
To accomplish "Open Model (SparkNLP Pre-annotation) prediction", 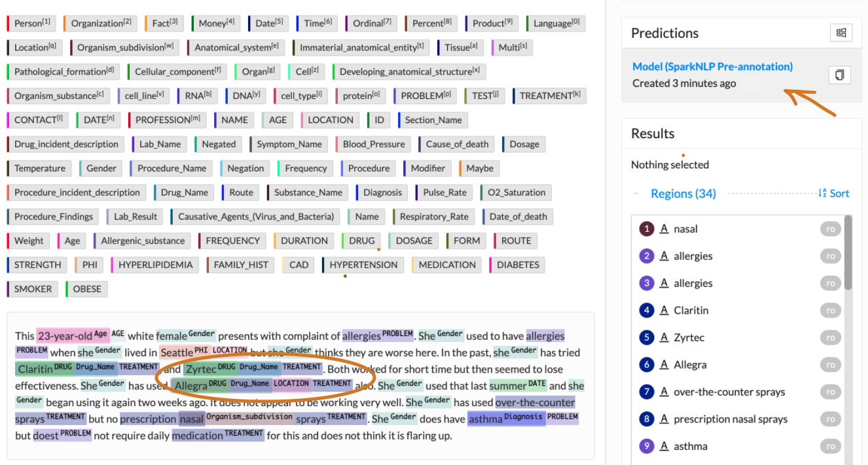I will coord(712,66).
